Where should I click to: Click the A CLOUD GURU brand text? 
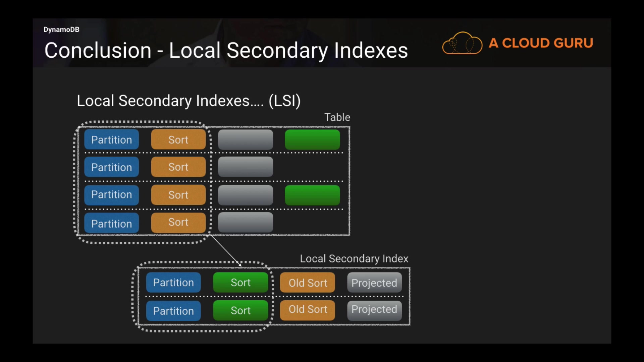click(x=541, y=43)
